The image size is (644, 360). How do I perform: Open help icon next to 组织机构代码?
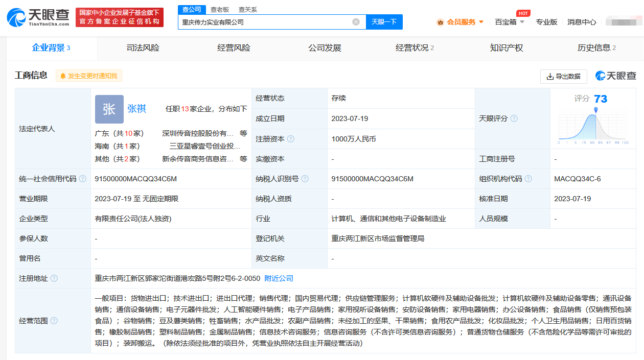click(x=528, y=179)
